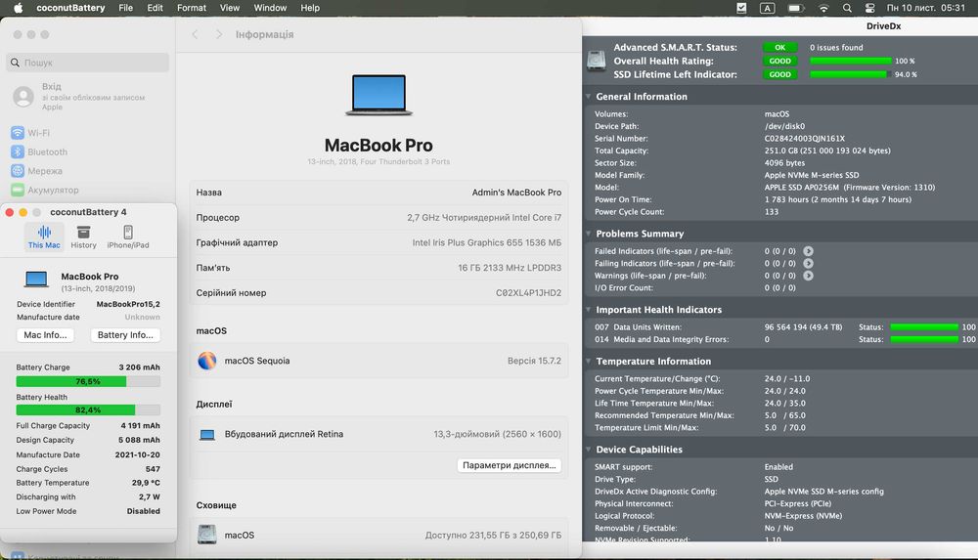The height and width of the screenshot is (560, 978).
Task: Collapse the Device Capabilities section
Action: tap(588, 449)
